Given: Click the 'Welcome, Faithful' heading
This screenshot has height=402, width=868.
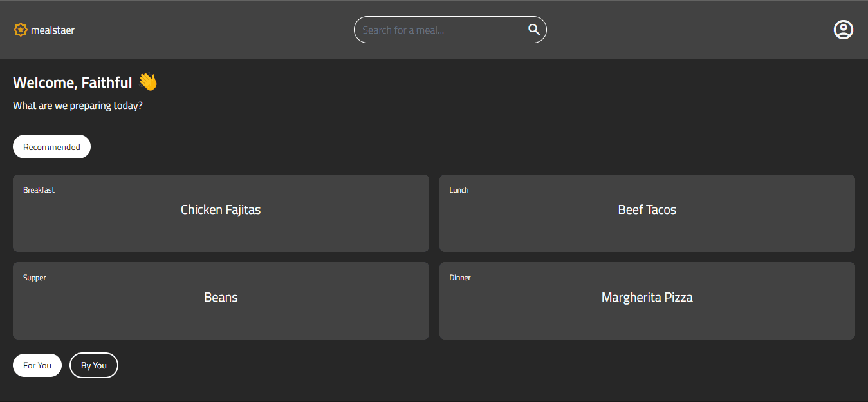Looking at the screenshot, I should [72, 82].
